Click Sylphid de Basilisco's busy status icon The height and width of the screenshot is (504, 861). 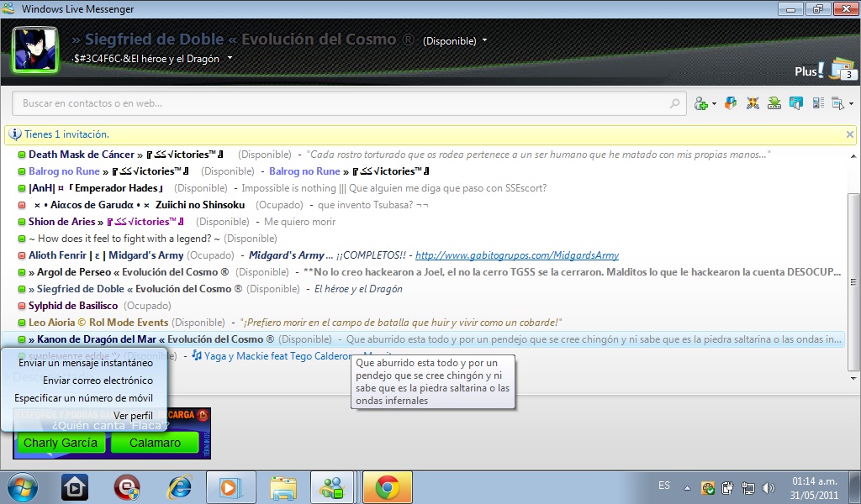[x=22, y=306]
